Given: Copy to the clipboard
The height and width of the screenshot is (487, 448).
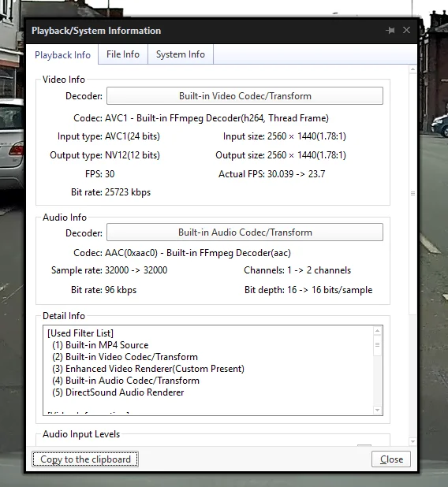Looking at the screenshot, I should pos(85,459).
